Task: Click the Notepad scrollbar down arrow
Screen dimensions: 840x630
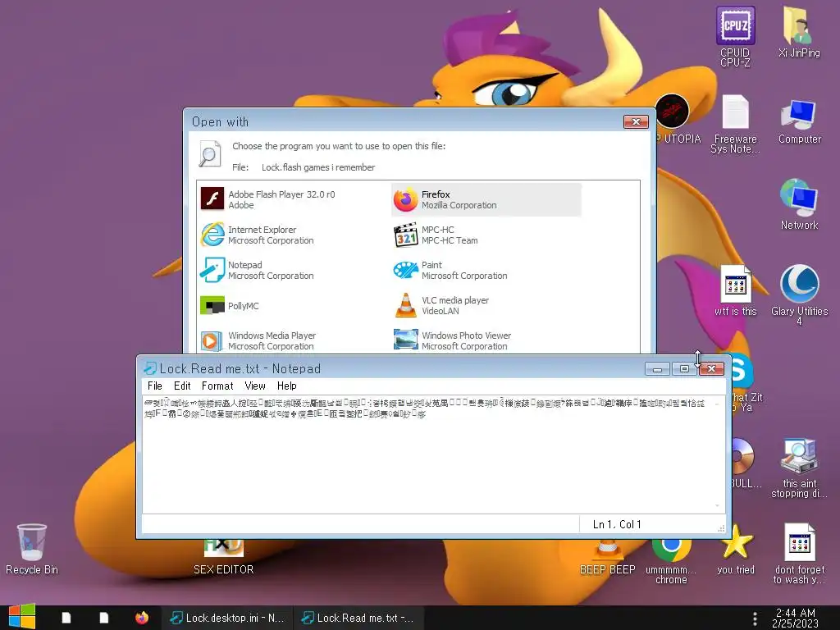Action: 717,505
